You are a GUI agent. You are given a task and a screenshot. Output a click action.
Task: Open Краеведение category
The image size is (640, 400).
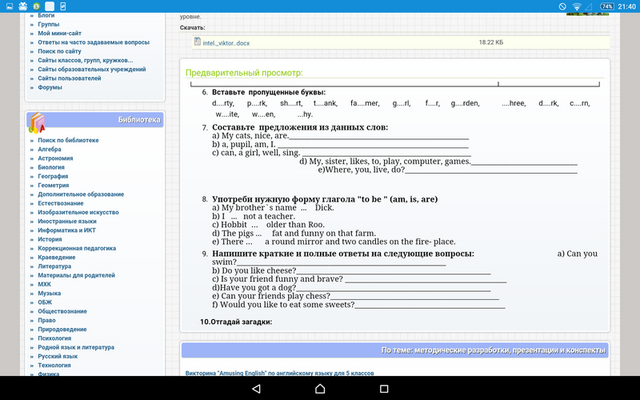point(57,257)
